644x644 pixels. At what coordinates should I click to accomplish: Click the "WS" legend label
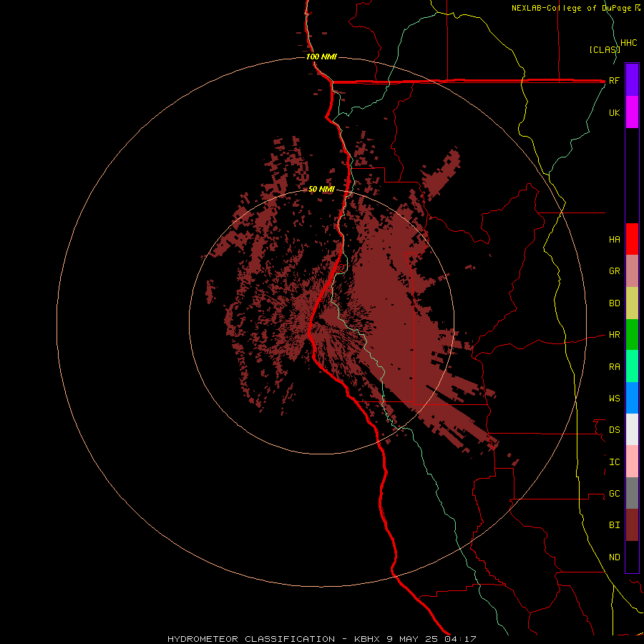(x=615, y=398)
